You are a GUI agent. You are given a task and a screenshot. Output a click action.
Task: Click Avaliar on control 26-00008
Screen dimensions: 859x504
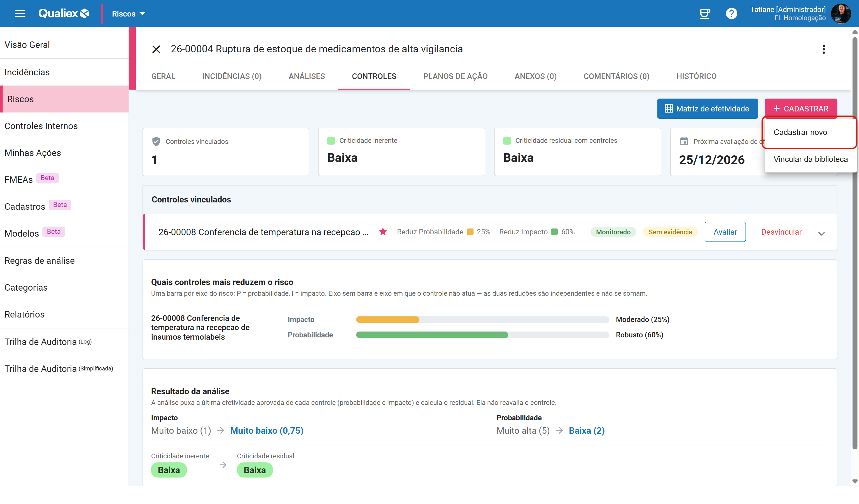[725, 232]
